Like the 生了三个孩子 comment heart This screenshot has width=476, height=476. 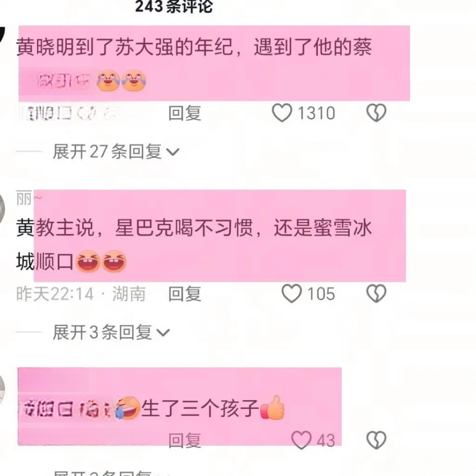(301, 440)
